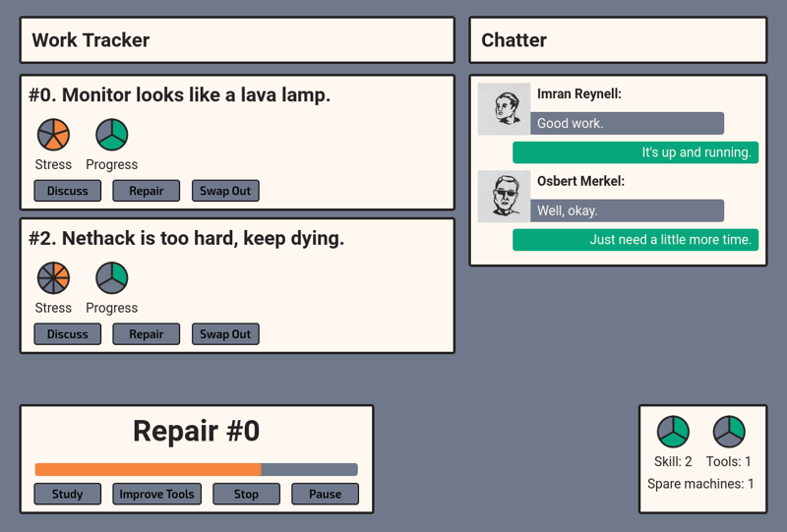Click the Progress pie icon for ticket #2

click(x=112, y=277)
